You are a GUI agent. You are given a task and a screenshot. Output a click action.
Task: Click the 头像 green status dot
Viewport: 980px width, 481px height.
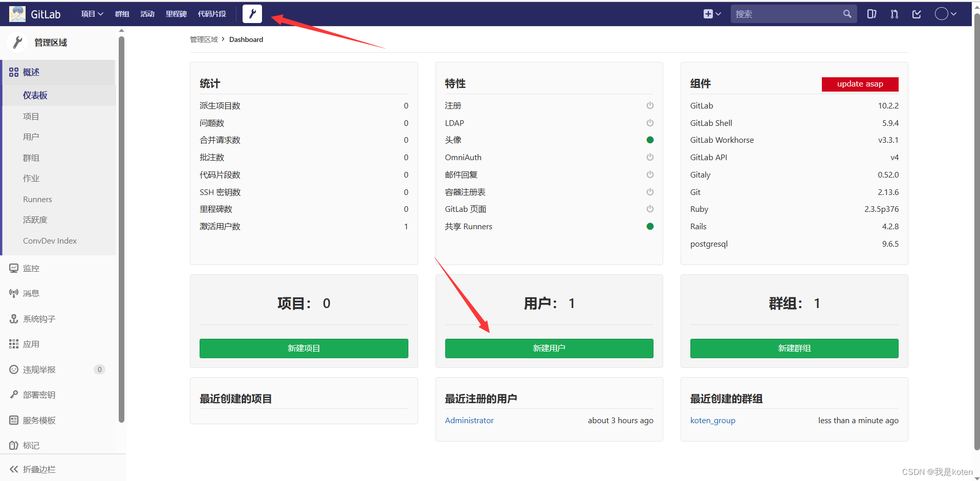(x=650, y=140)
